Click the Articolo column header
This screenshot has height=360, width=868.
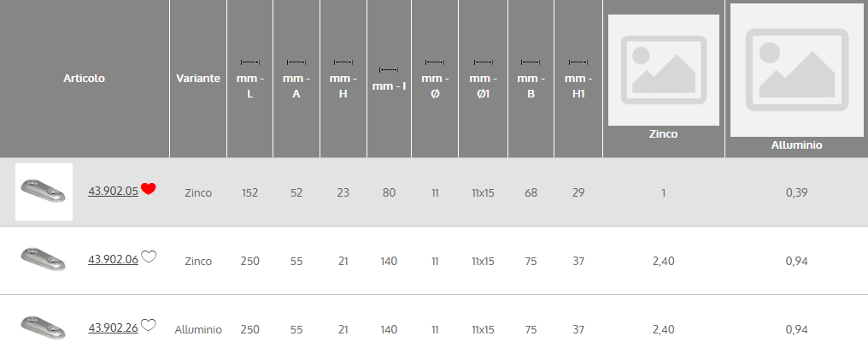coord(84,78)
